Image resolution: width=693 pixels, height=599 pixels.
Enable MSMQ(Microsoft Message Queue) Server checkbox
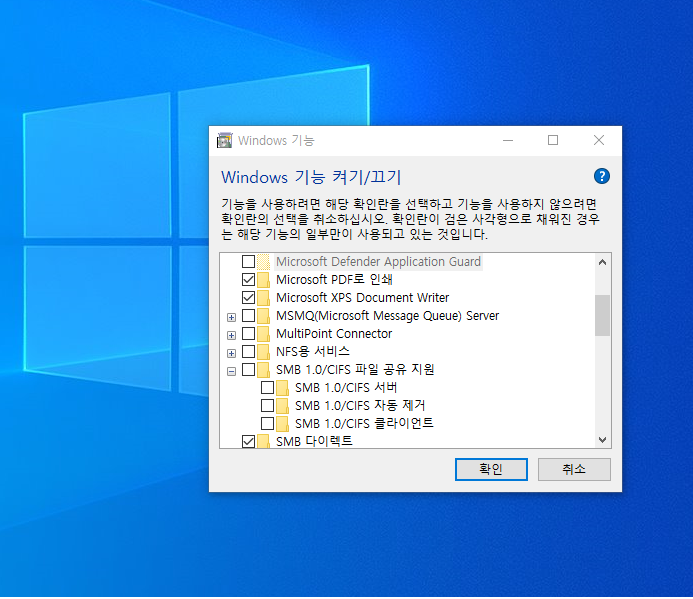coord(248,316)
